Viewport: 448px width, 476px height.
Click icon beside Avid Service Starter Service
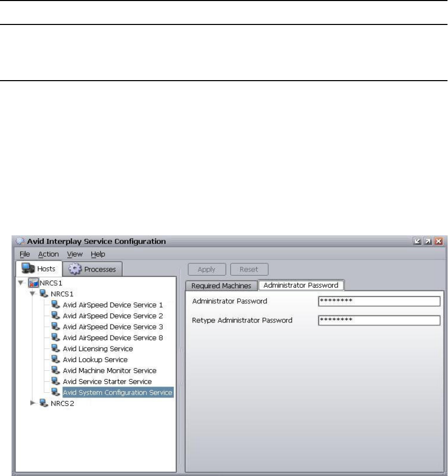tap(55, 381)
